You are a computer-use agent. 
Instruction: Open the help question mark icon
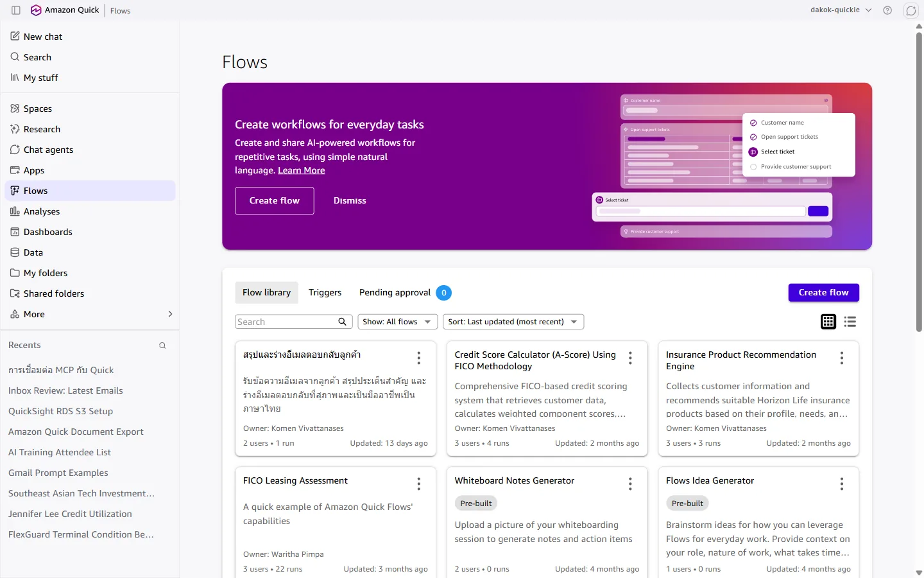pyautogui.click(x=887, y=10)
